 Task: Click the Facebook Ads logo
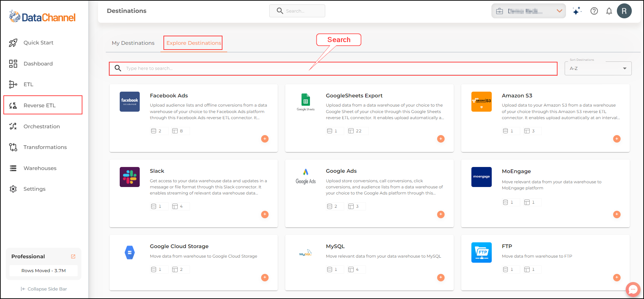(x=130, y=101)
